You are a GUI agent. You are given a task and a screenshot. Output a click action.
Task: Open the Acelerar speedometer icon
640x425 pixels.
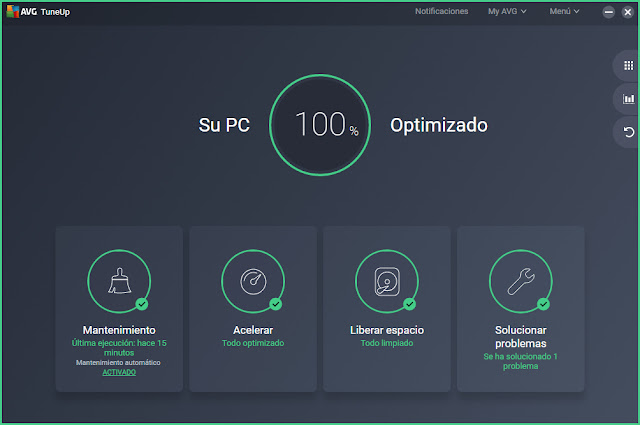pos(253,281)
